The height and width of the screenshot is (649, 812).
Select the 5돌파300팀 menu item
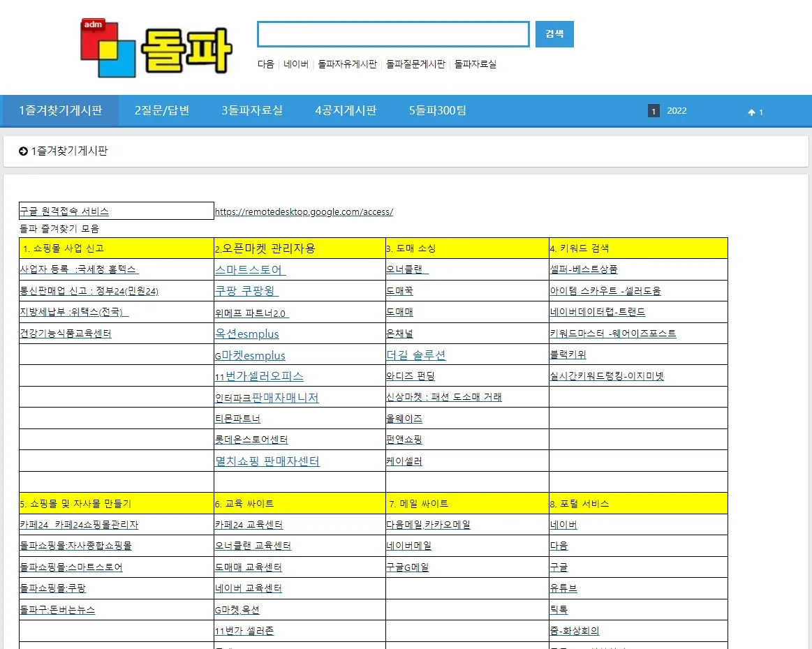click(x=438, y=110)
